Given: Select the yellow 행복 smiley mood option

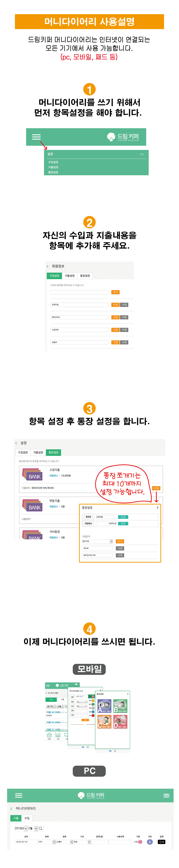Looking at the screenshot, I should 93,701.
